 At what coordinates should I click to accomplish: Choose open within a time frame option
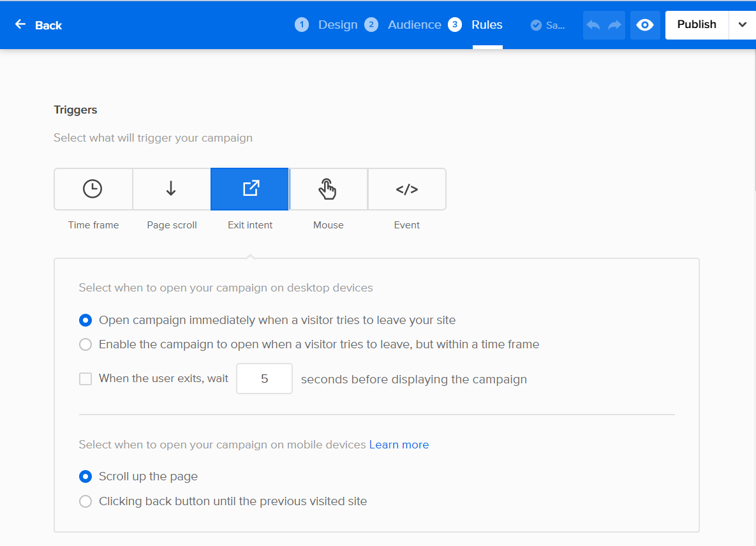[85, 344]
